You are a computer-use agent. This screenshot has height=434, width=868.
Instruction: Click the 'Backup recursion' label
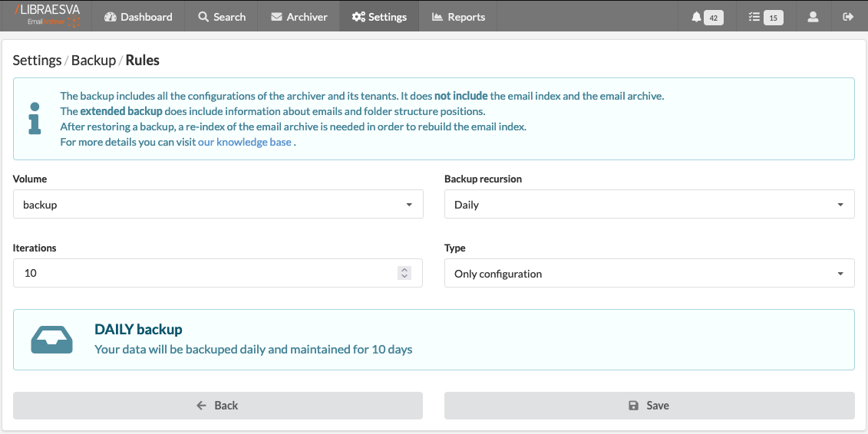(x=484, y=179)
